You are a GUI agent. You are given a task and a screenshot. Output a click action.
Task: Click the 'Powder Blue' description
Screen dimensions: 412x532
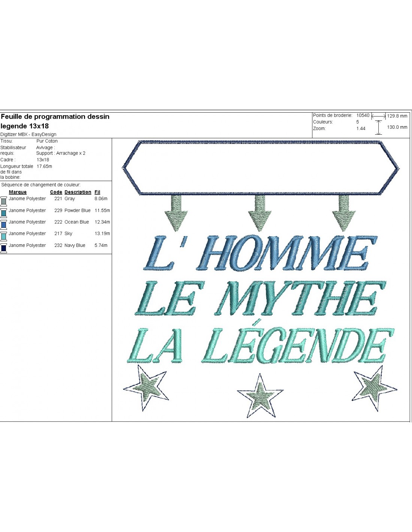click(78, 210)
